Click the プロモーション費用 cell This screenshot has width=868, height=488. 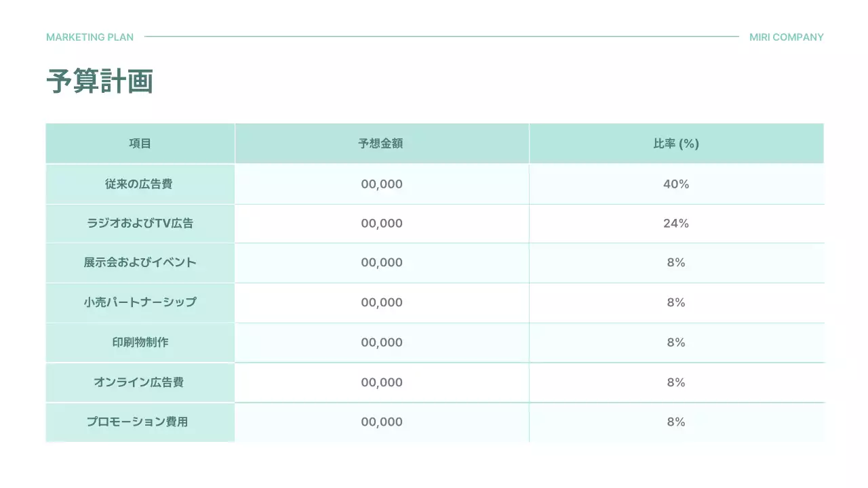point(140,422)
